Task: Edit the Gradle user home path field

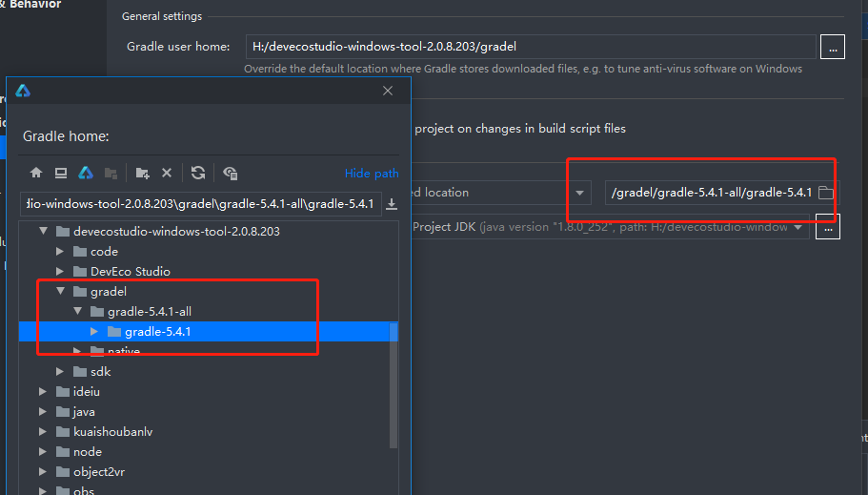Action: (x=531, y=47)
